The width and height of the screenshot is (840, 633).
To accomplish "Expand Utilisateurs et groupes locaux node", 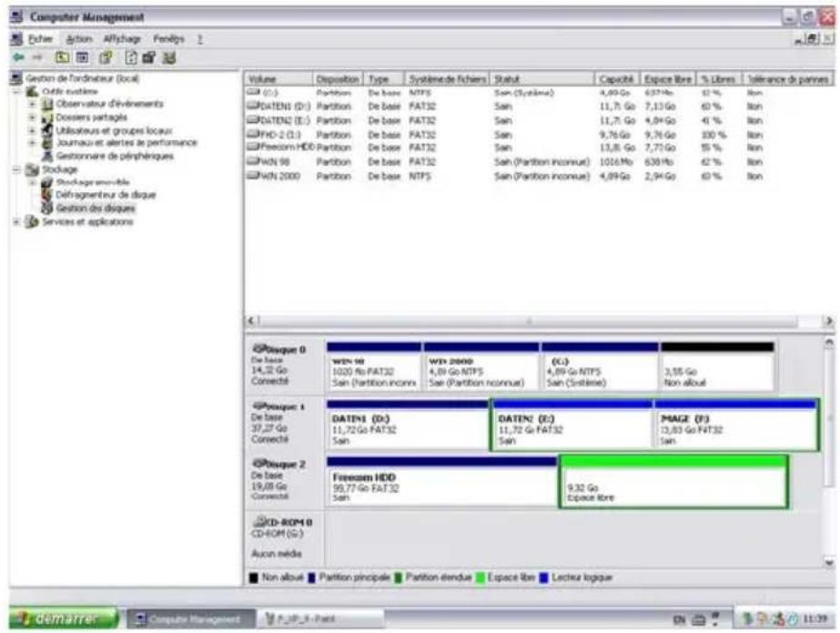I will click(32, 130).
